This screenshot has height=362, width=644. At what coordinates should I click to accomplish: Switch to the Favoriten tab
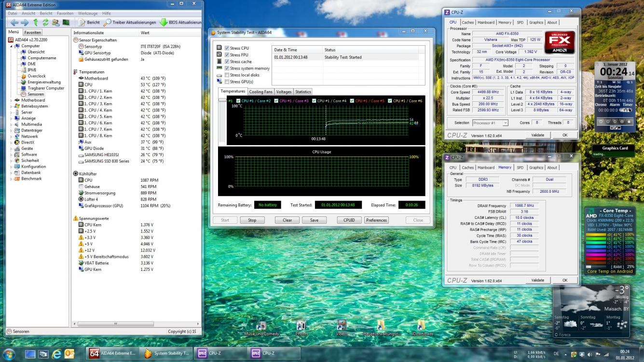(33, 32)
